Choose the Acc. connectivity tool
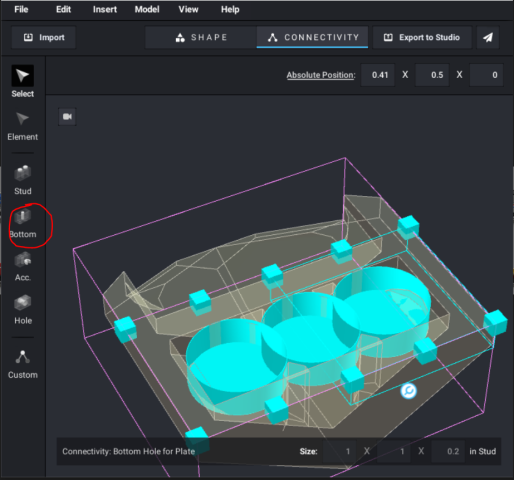The width and height of the screenshot is (514, 480). [23, 267]
